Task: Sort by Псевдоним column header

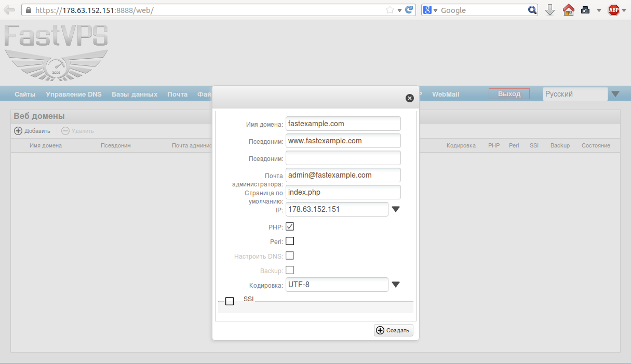Action: click(x=116, y=145)
